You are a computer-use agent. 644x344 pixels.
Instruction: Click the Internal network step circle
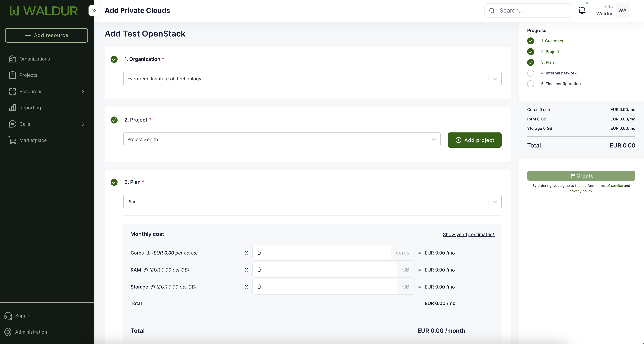[x=531, y=73]
